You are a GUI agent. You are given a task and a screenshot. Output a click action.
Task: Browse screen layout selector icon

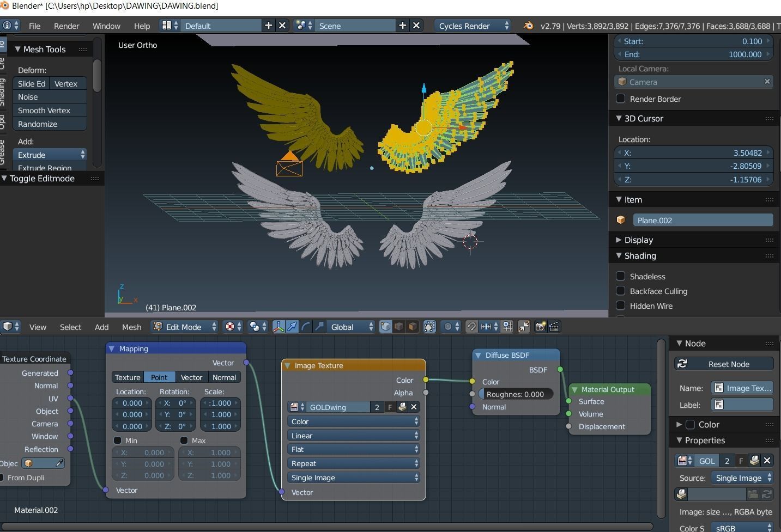tap(170, 26)
